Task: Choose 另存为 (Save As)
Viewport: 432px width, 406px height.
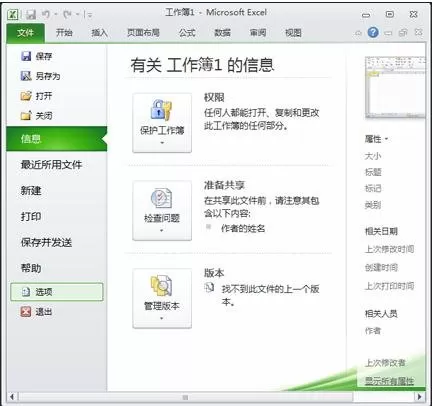Action: coord(48,76)
